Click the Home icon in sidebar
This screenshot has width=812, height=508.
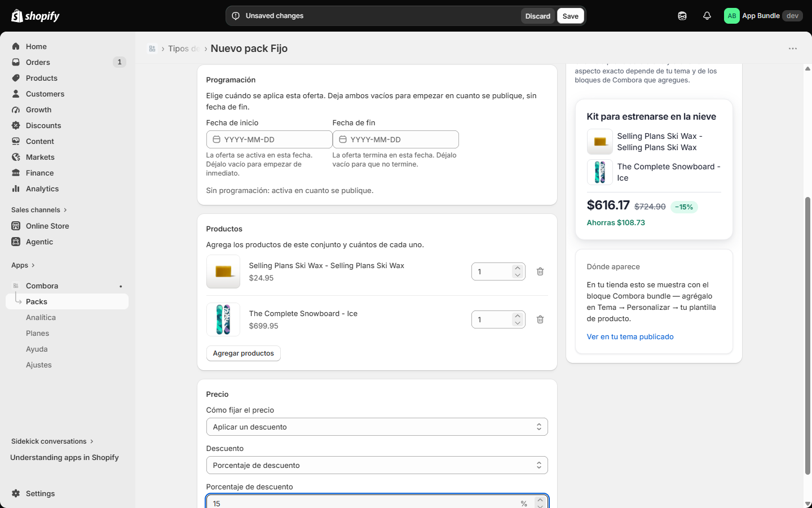pos(16,46)
